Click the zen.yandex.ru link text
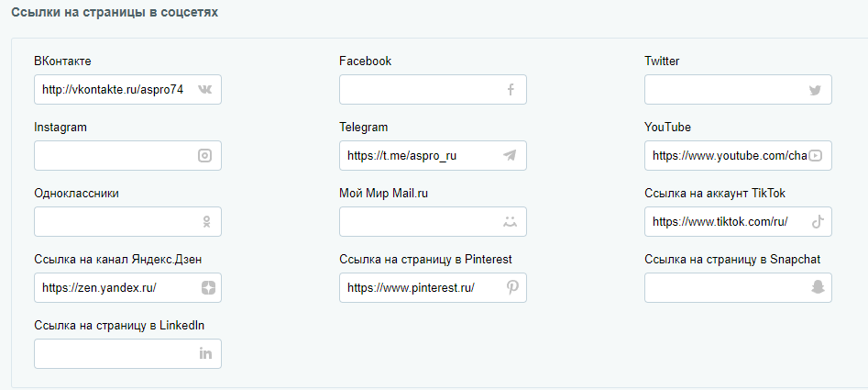Screen dimensions: 868x390 [x=99, y=288]
